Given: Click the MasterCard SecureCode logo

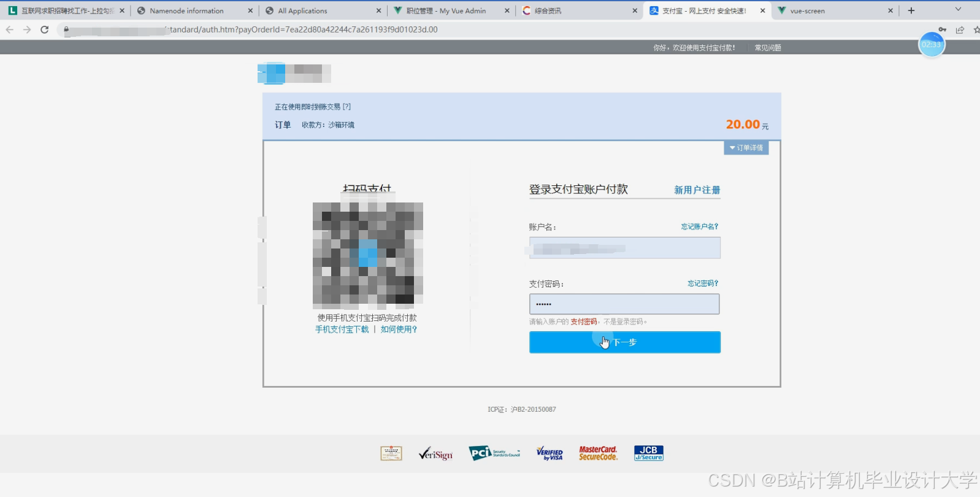Looking at the screenshot, I should point(598,453).
